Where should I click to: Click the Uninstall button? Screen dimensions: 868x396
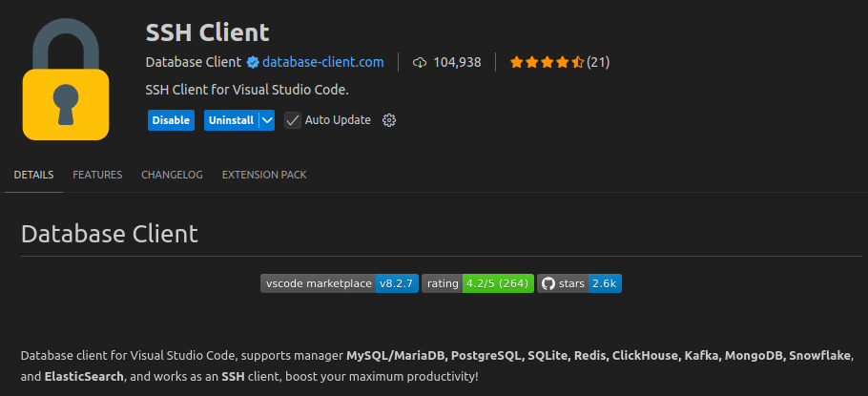pyautogui.click(x=232, y=120)
